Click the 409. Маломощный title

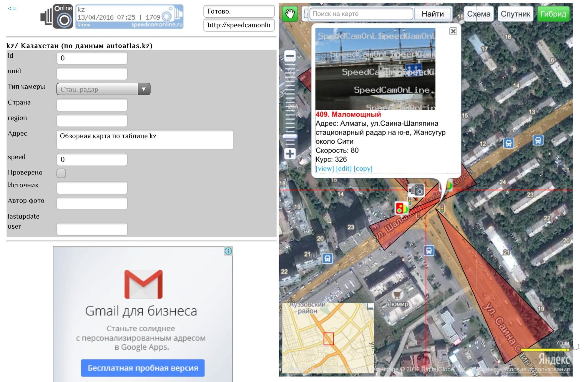tap(348, 114)
